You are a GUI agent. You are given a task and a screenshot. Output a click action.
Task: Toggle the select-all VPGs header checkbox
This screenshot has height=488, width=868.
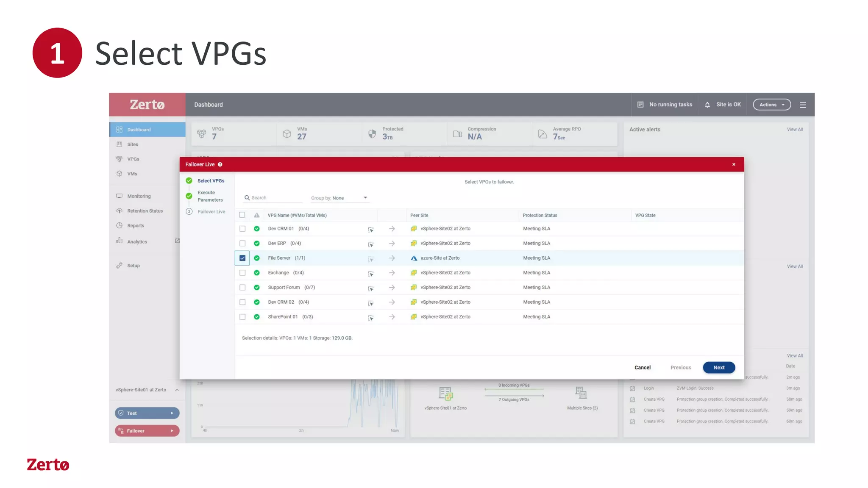click(x=242, y=215)
